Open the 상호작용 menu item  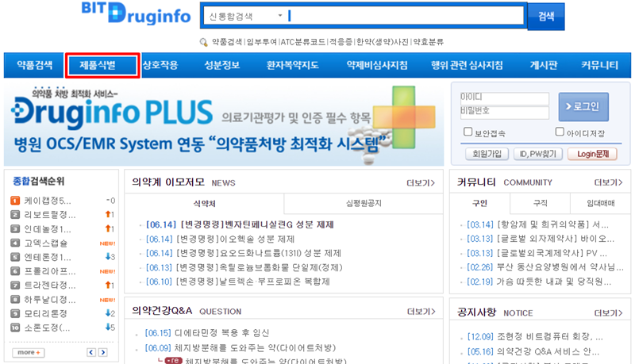(x=160, y=65)
